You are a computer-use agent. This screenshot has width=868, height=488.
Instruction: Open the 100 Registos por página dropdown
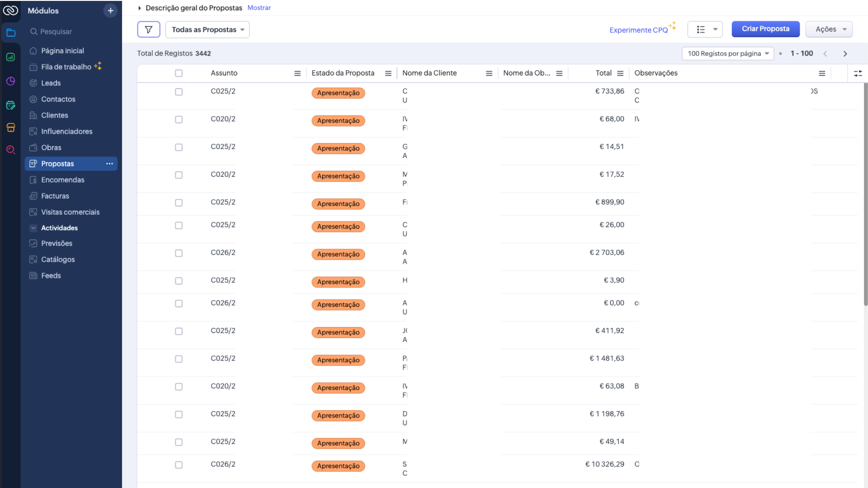[727, 54]
